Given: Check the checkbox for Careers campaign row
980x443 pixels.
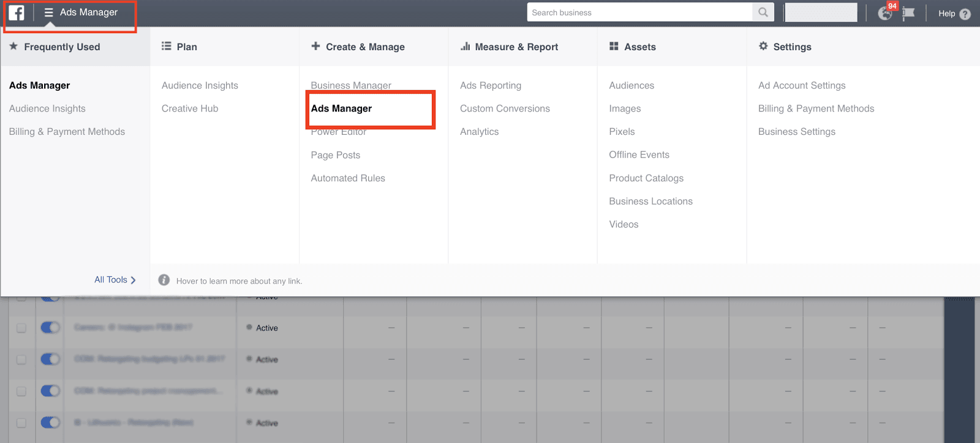Looking at the screenshot, I should 21,328.
